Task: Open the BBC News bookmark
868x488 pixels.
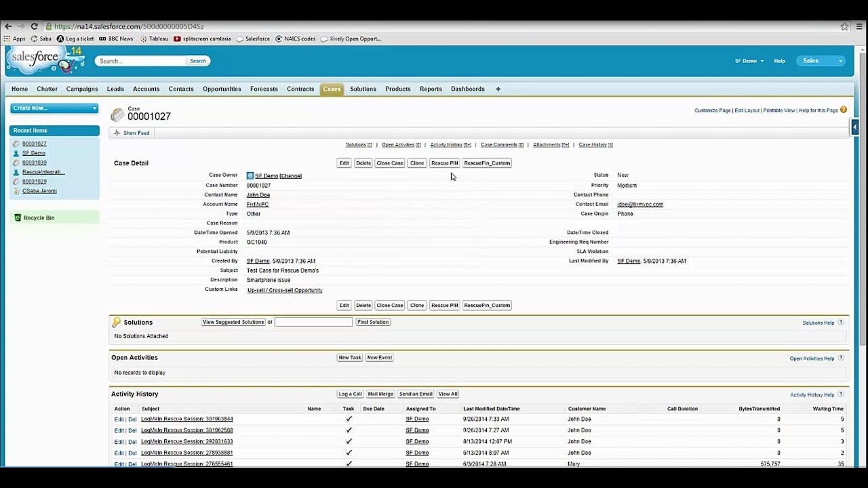Action: [116, 39]
